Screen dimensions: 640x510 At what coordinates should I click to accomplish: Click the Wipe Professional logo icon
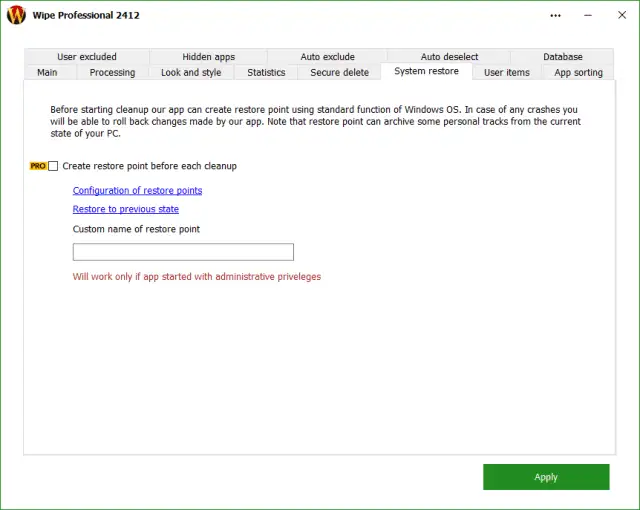coord(16,15)
